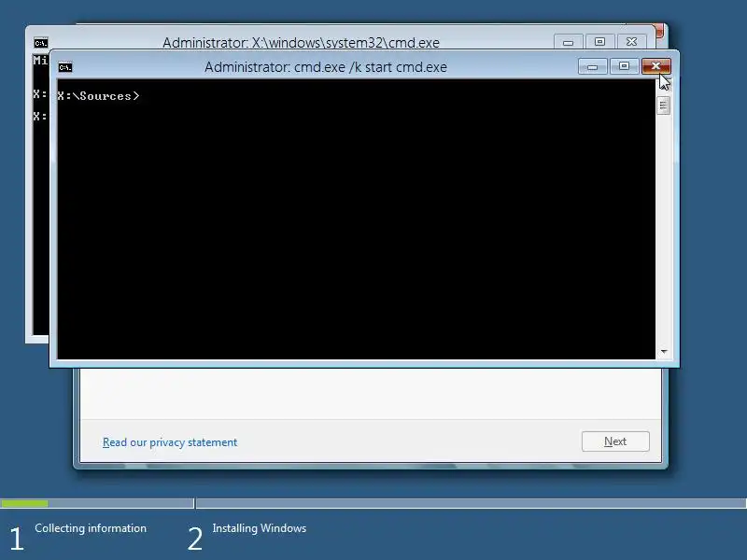Minimize the cmd.exe /k start cmd.exe window

[x=593, y=66]
